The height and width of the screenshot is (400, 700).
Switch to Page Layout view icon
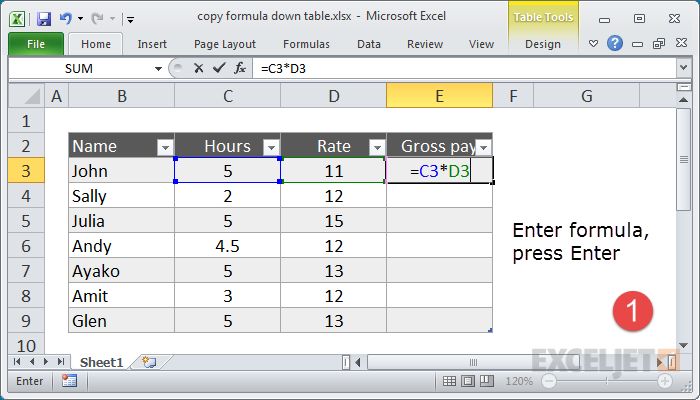(x=468, y=381)
